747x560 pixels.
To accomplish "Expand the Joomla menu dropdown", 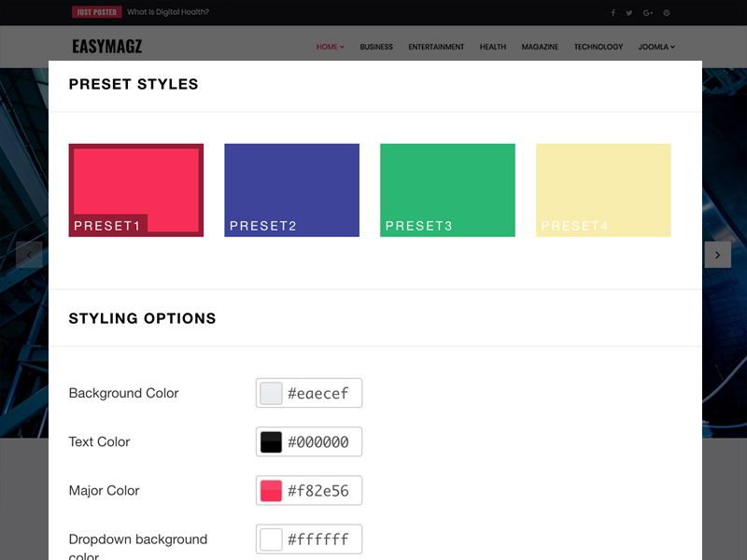I will (x=656, y=47).
